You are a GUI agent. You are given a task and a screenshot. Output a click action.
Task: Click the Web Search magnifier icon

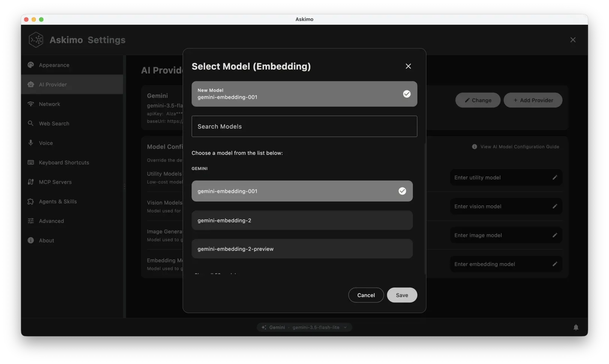point(31,123)
